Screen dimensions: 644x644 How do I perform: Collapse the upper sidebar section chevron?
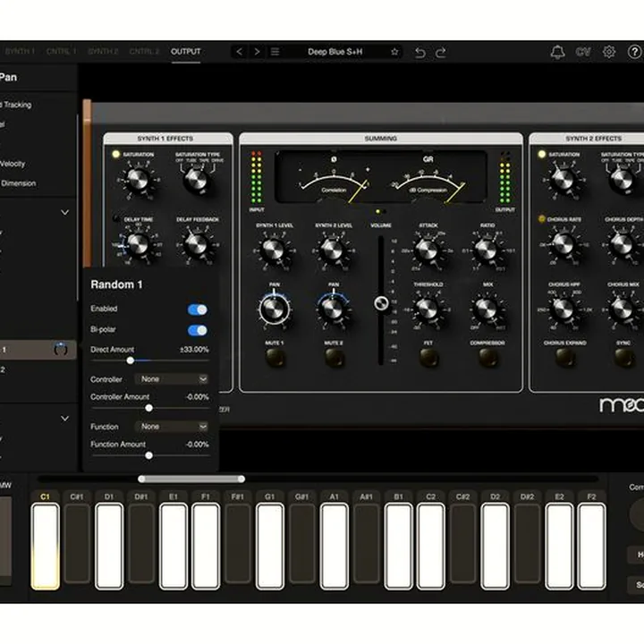[x=65, y=212]
